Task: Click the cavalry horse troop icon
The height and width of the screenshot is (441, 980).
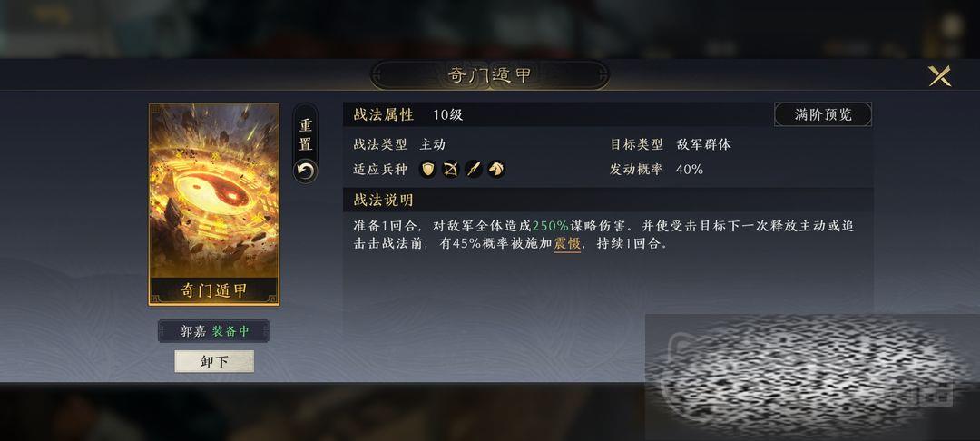Action: pos(496,169)
